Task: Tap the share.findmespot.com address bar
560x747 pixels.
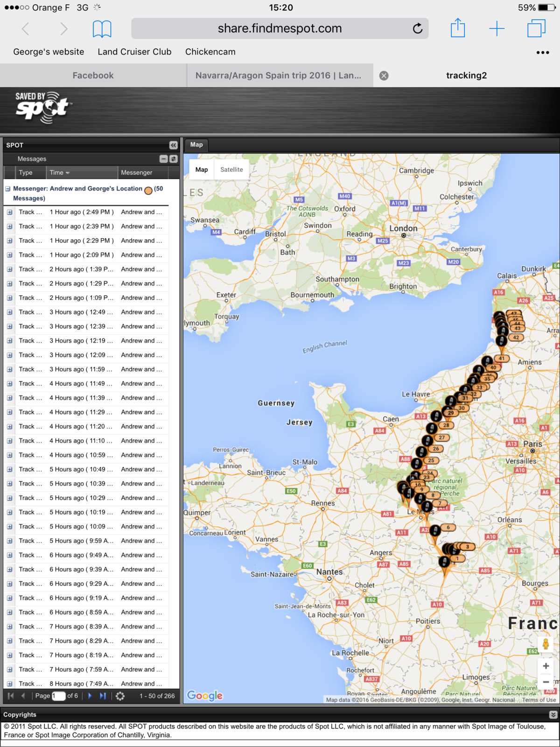Action: pos(280,28)
